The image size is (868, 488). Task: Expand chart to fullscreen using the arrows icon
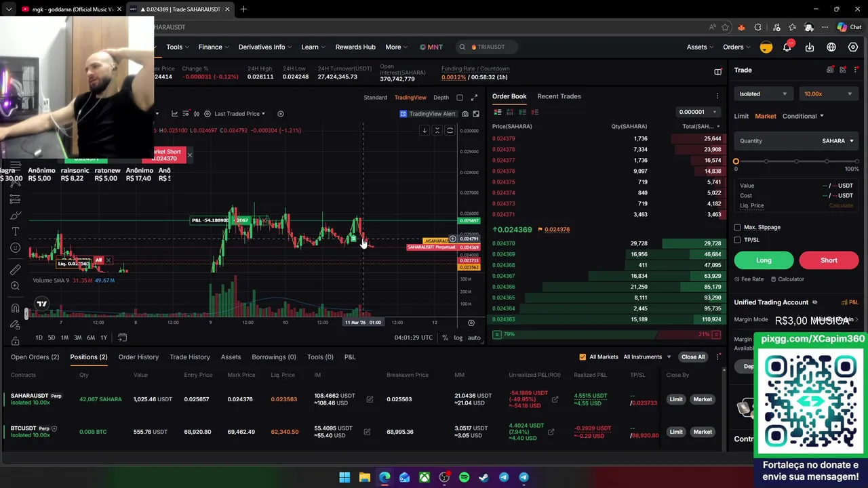(x=474, y=98)
